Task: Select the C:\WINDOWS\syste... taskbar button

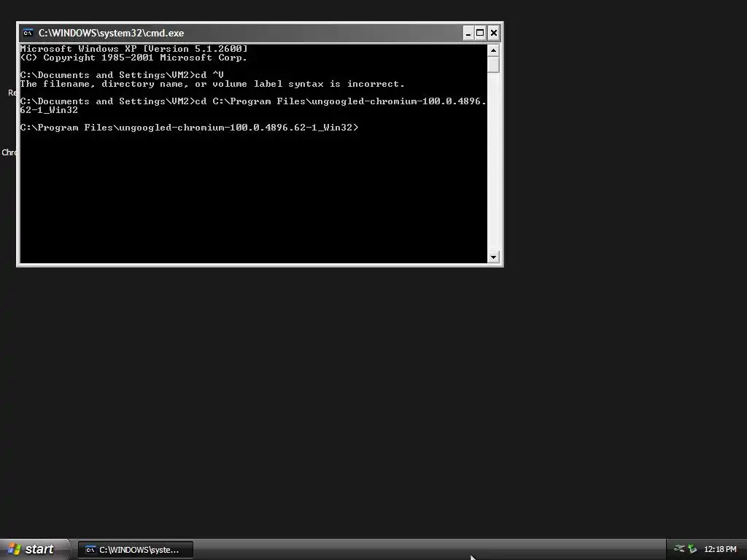Action: (x=136, y=550)
